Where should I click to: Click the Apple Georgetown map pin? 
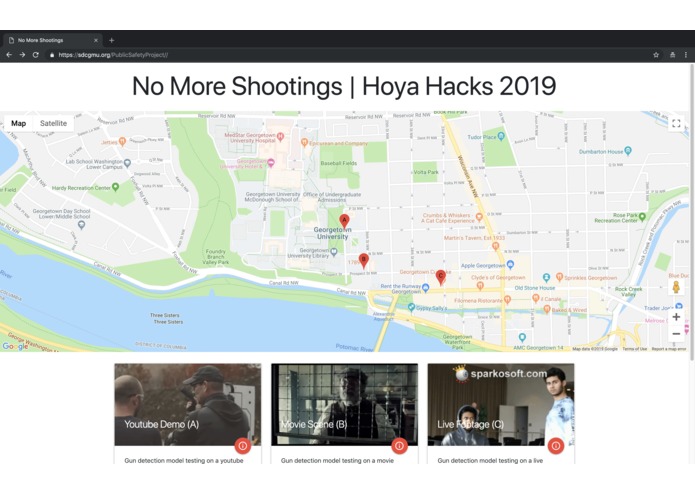click(x=510, y=265)
